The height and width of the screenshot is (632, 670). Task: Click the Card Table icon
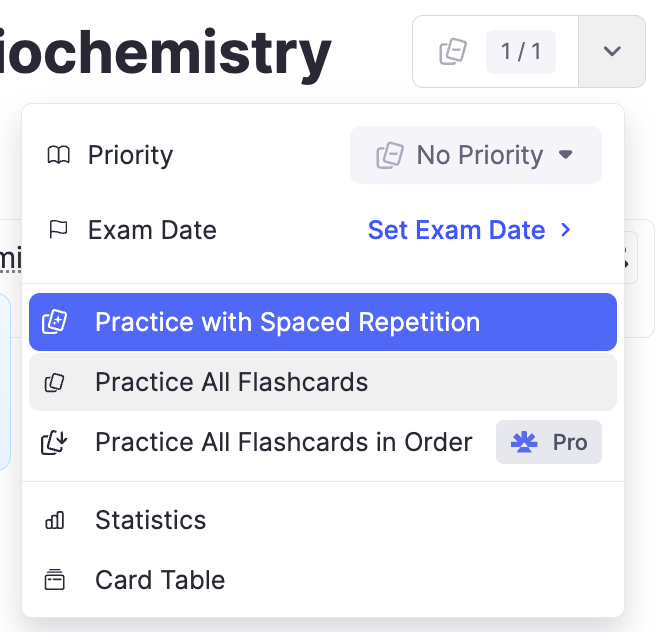[x=55, y=580]
